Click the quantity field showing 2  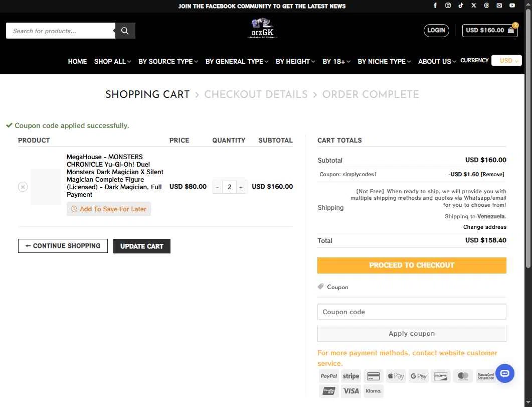[x=229, y=187]
